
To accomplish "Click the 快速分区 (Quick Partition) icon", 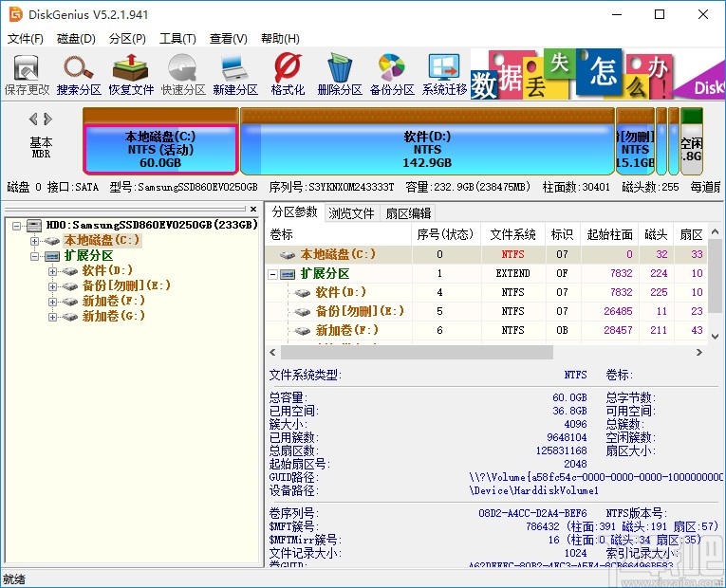I will [183, 72].
